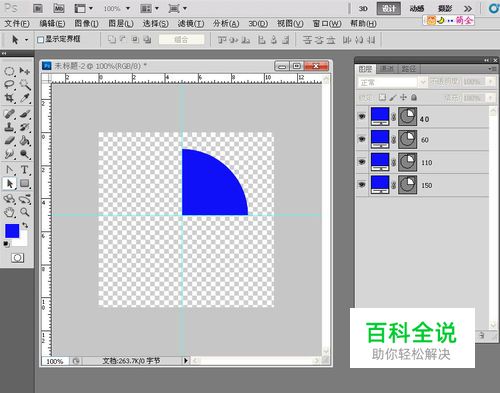The width and height of the screenshot is (500, 393).
Task: Select the Clone Stamp tool
Action: (x=9, y=127)
